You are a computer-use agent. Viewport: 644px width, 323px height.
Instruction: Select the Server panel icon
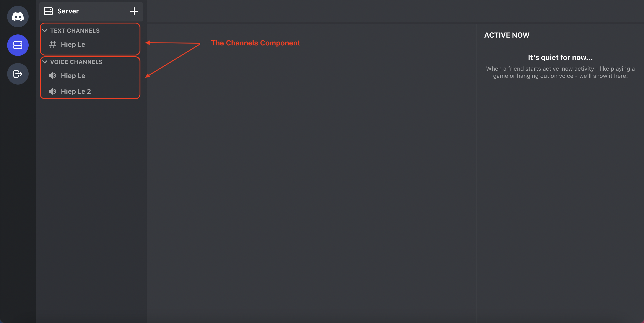click(x=18, y=45)
